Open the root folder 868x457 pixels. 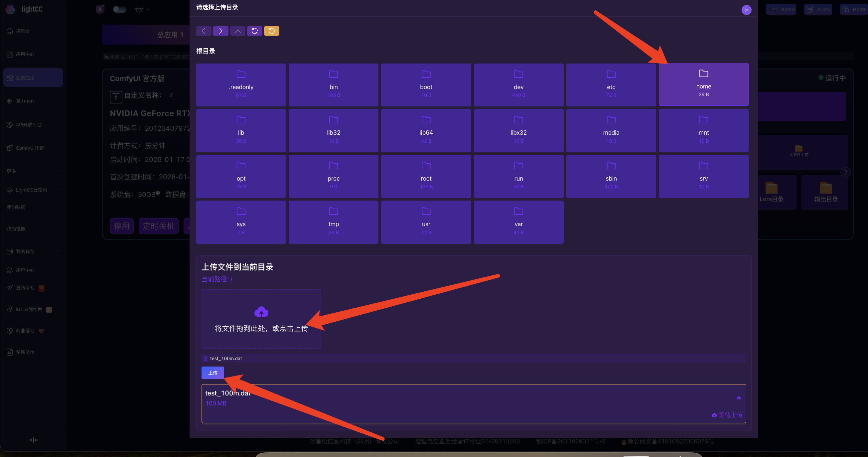pyautogui.click(x=426, y=177)
